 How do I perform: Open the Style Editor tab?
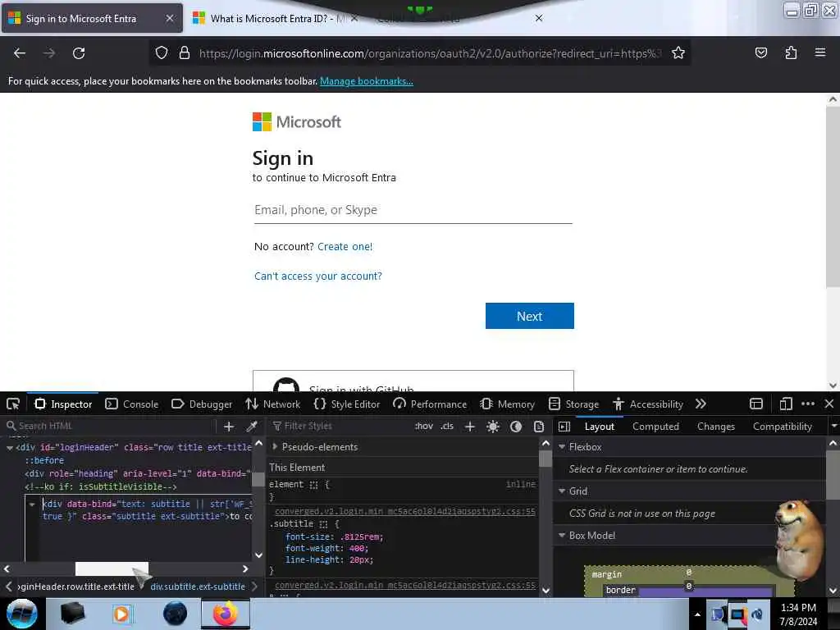(347, 404)
